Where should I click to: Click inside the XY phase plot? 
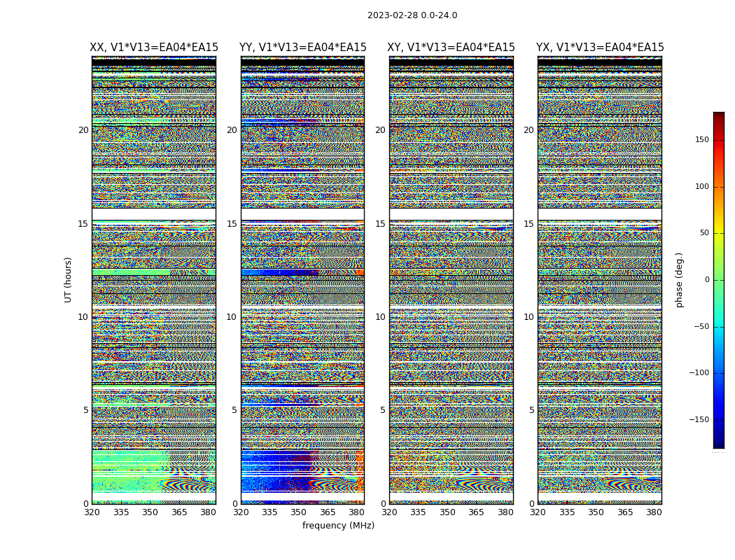click(x=451, y=280)
